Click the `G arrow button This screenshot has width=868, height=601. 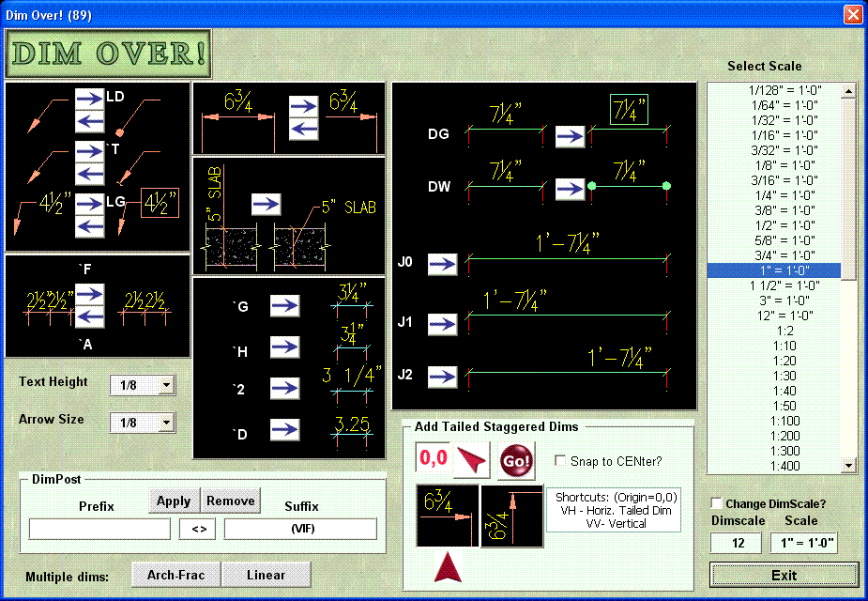click(285, 306)
